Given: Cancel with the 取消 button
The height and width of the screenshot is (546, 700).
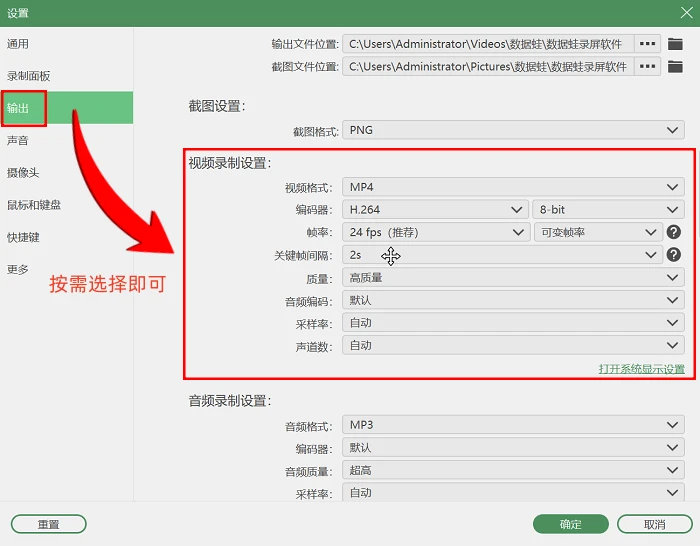Looking at the screenshot, I should point(654,524).
